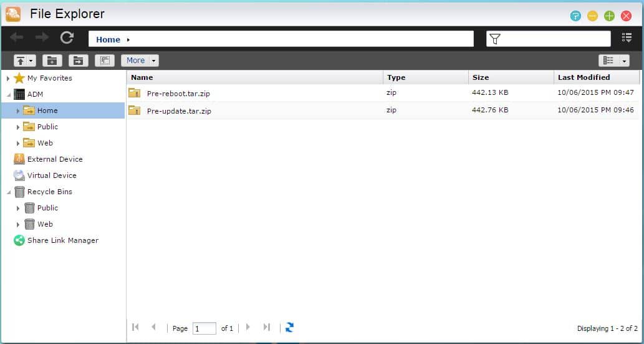Click the select-all dashed square icon

pos(105,61)
